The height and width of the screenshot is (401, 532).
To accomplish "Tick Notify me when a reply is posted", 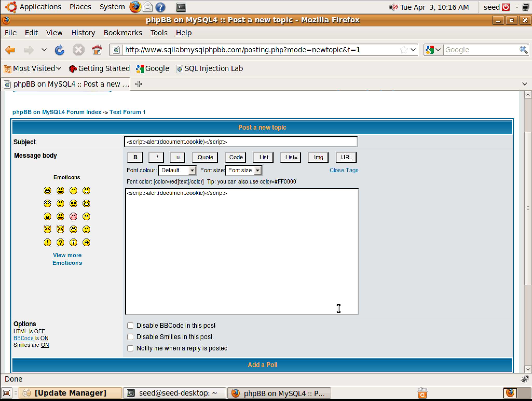I will (130, 348).
